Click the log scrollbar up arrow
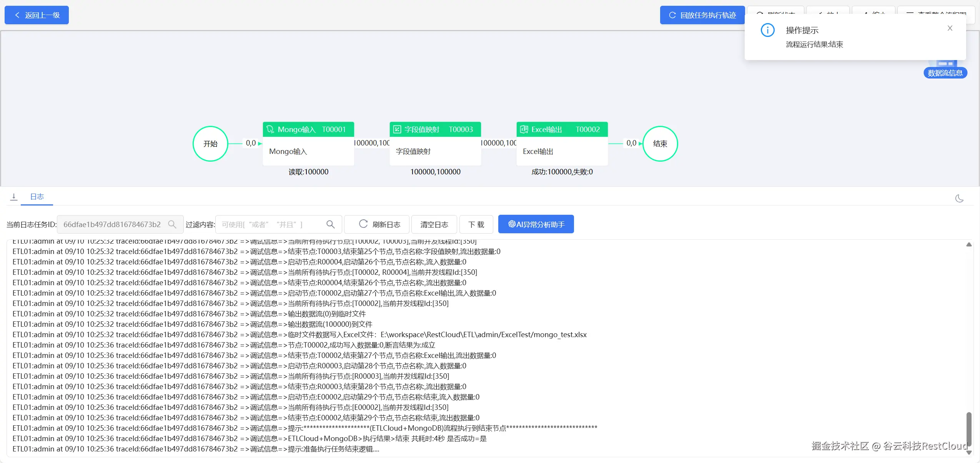980x463 pixels. (969, 244)
